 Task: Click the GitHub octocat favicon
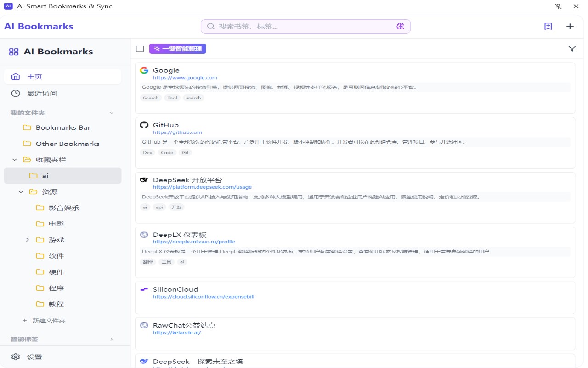pyautogui.click(x=144, y=125)
